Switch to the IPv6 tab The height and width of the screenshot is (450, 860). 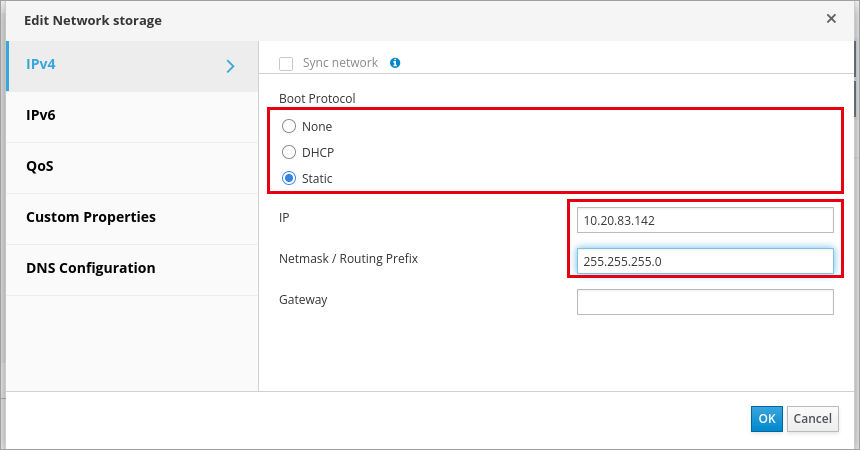(132, 117)
